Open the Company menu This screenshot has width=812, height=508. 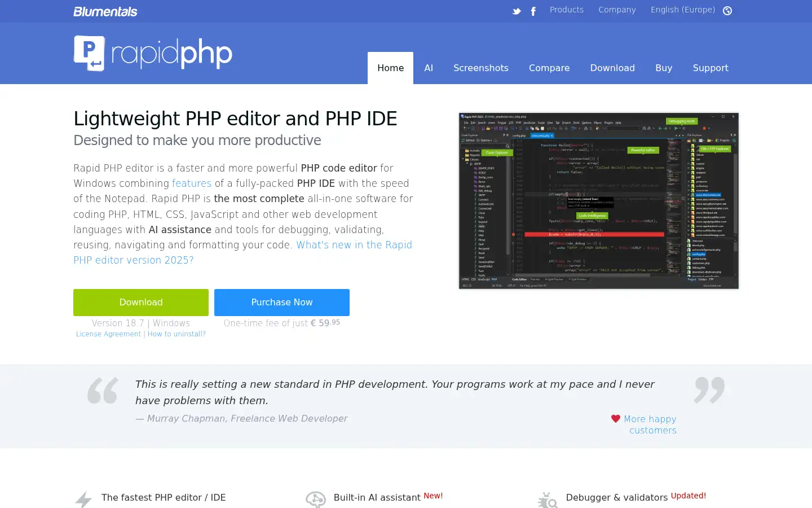[x=617, y=10]
